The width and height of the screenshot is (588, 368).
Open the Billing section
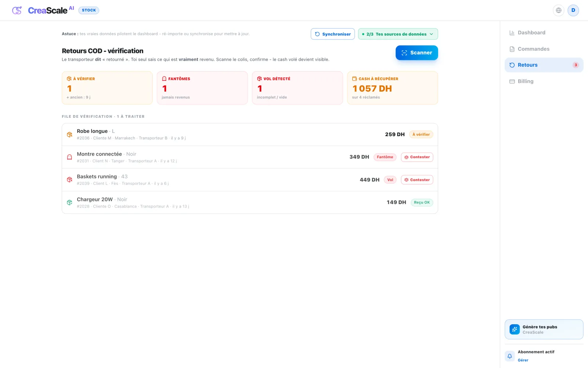coord(544,81)
